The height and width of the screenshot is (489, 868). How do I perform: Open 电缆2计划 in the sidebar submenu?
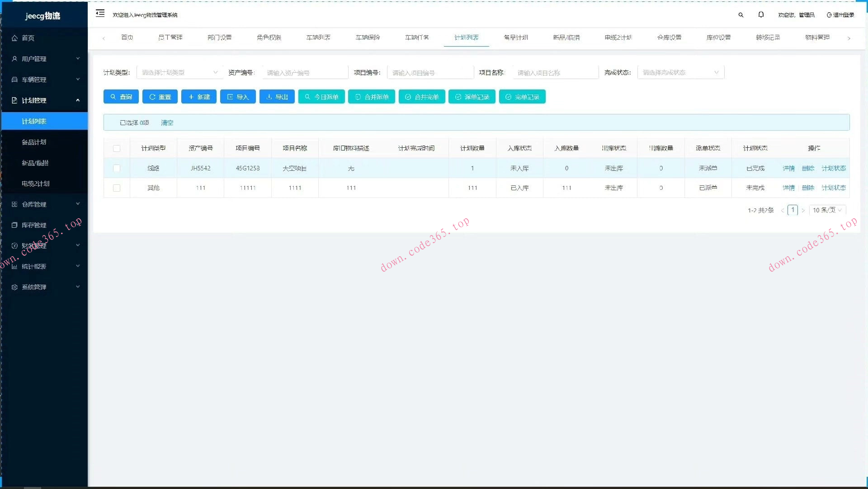coord(36,183)
